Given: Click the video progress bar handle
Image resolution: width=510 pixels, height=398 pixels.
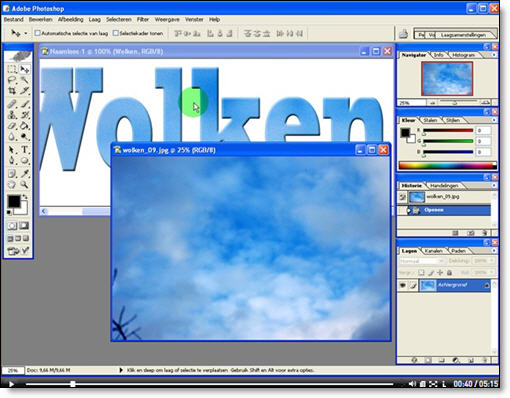Looking at the screenshot, I should point(73,384).
